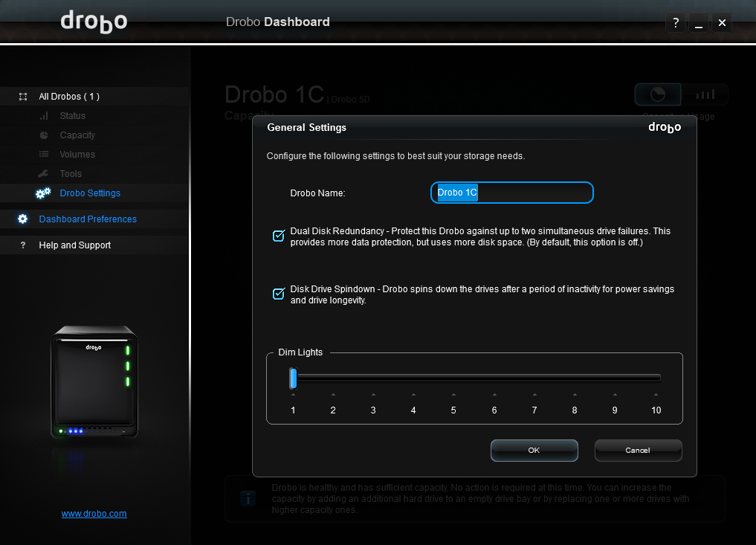Image resolution: width=756 pixels, height=545 pixels.
Task: Toggle Disk Drive Spindown checkbox
Action: 279,294
